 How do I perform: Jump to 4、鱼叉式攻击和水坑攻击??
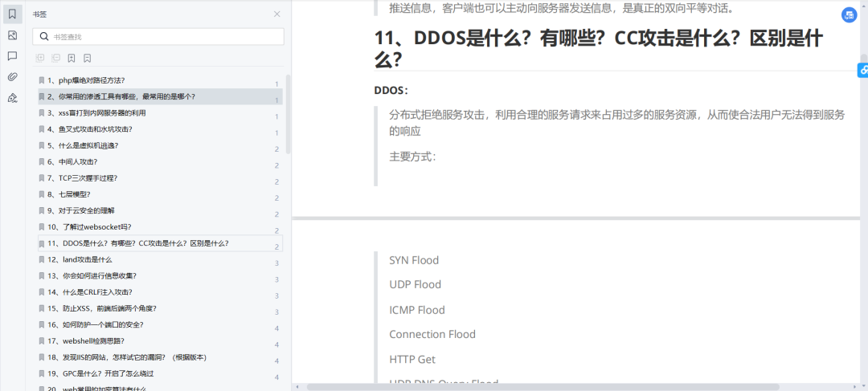click(x=160, y=128)
